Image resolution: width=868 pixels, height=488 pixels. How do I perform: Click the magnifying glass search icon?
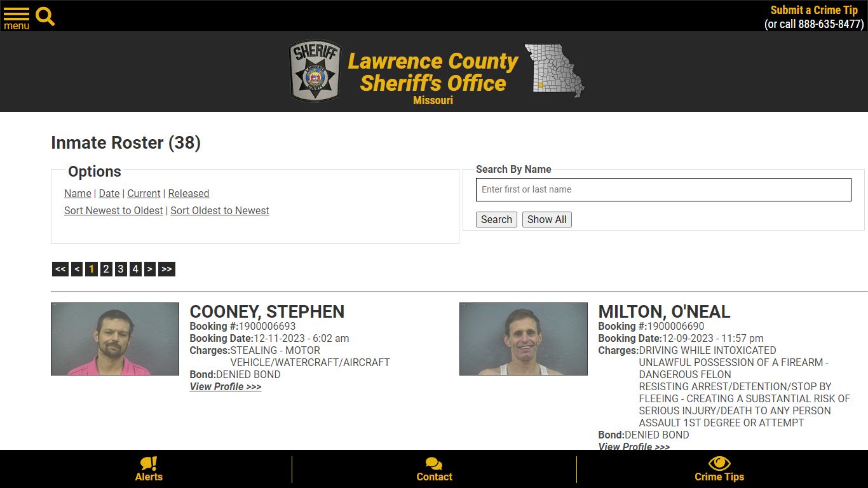(x=45, y=17)
